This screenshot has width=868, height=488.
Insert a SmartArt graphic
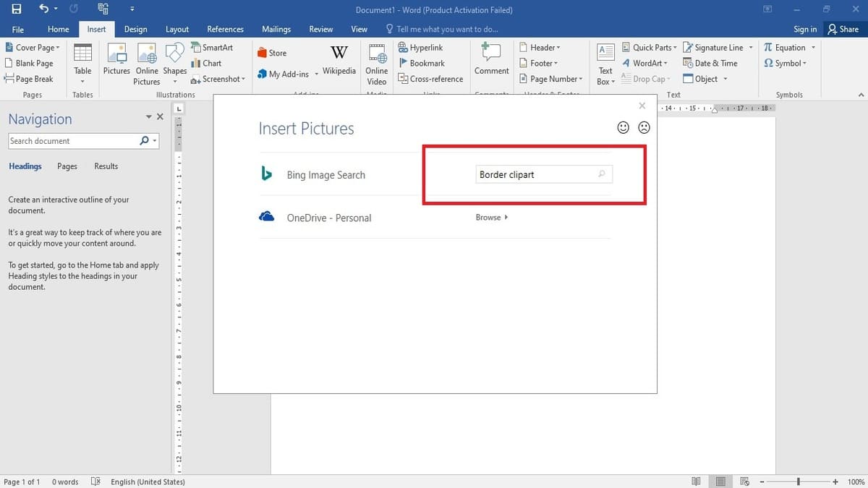[212, 47]
